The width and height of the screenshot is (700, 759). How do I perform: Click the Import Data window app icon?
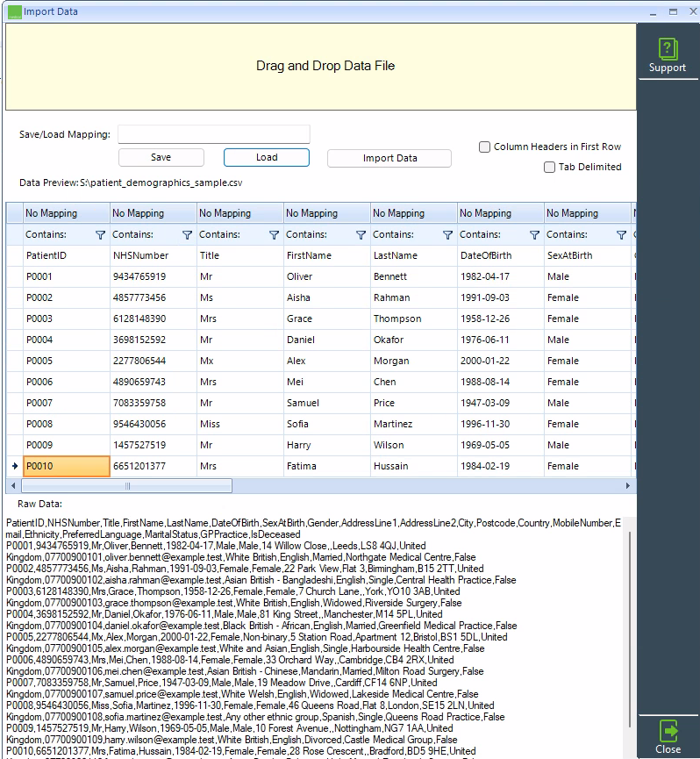coord(15,11)
